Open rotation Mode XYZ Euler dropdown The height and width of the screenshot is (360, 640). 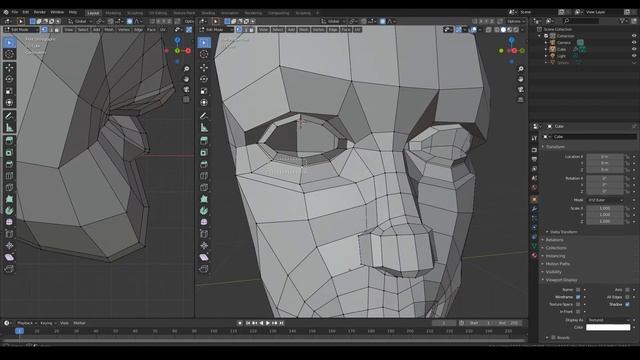pos(605,200)
